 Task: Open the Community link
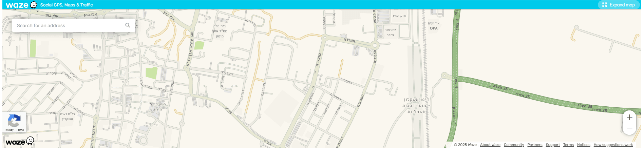tap(514, 145)
